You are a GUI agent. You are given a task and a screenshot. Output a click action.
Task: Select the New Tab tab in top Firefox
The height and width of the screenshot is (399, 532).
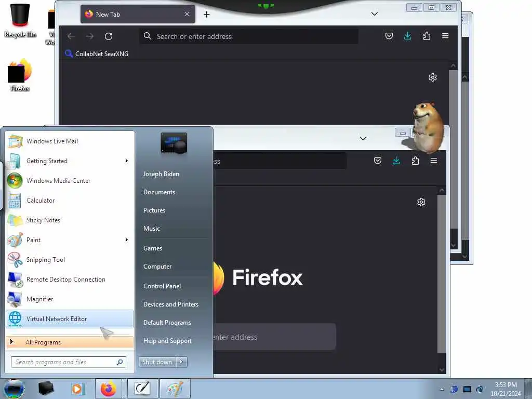[x=138, y=14]
